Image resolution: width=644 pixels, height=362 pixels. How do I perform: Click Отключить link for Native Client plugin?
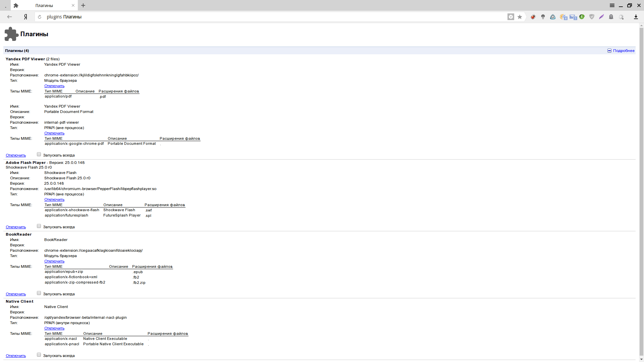(16, 356)
